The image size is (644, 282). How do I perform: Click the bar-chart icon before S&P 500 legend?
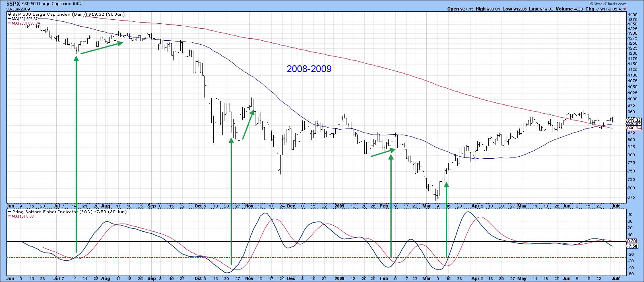[x=8, y=14]
